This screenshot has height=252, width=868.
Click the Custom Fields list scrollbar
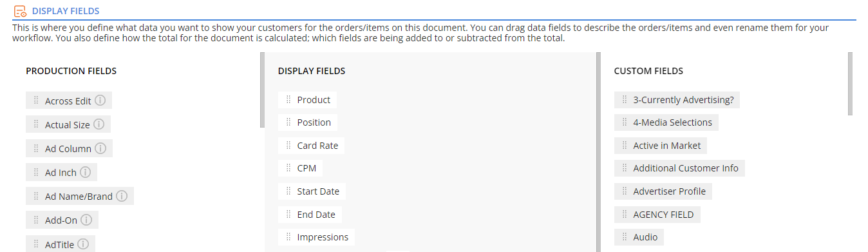pyautogui.click(x=850, y=84)
